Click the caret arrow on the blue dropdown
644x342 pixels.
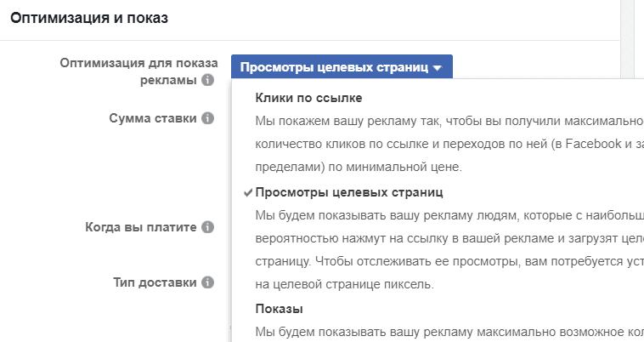click(437, 68)
